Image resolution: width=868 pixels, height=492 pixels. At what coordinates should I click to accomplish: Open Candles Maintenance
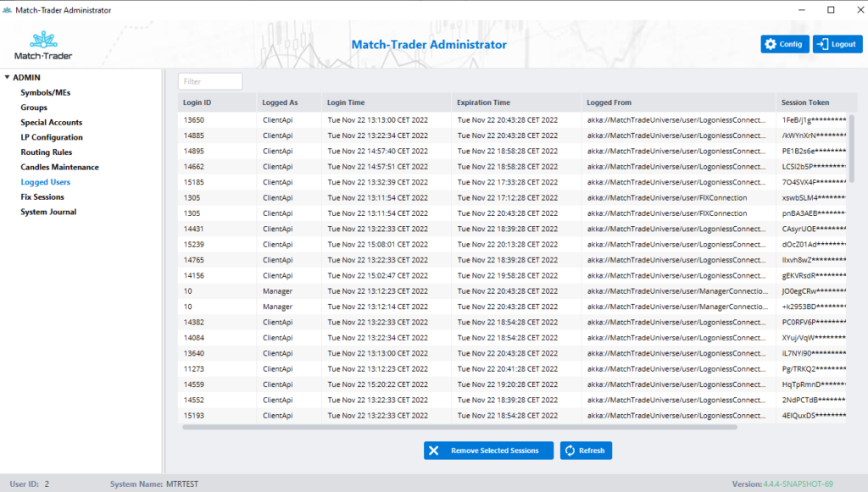[x=60, y=167]
